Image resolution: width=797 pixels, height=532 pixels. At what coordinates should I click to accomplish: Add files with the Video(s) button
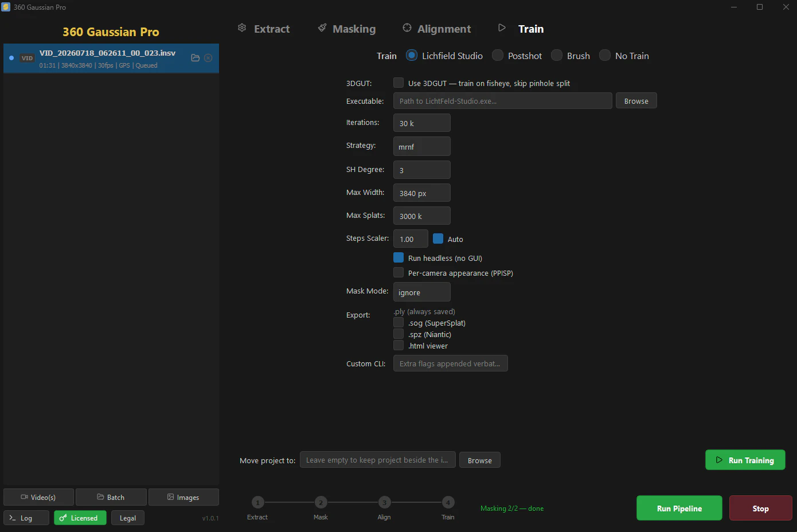pyautogui.click(x=38, y=497)
